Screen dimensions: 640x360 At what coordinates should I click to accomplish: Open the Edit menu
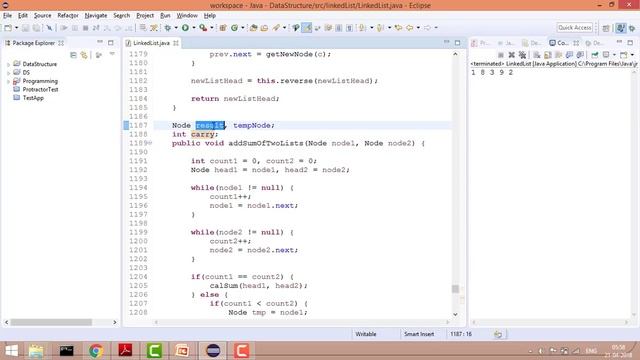(22, 16)
